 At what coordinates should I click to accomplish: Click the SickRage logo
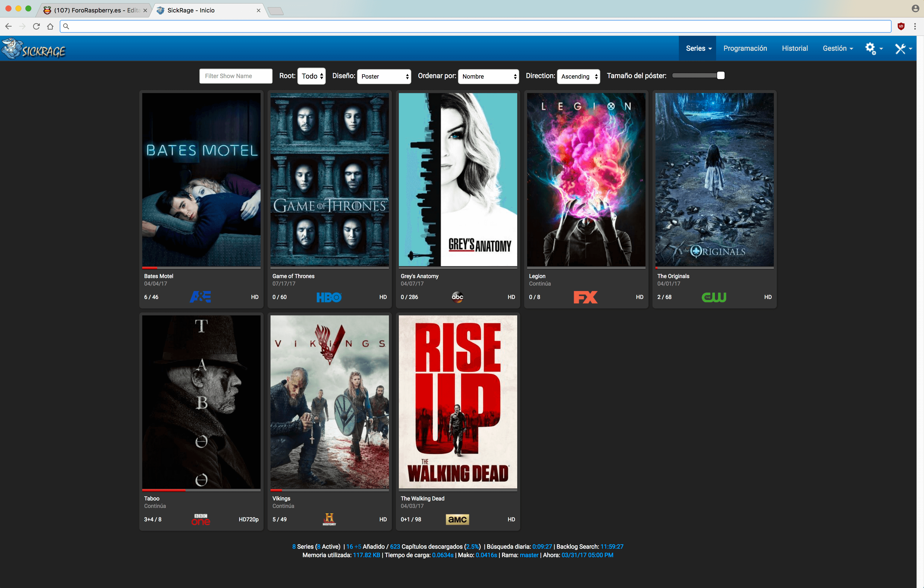click(x=34, y=49)
